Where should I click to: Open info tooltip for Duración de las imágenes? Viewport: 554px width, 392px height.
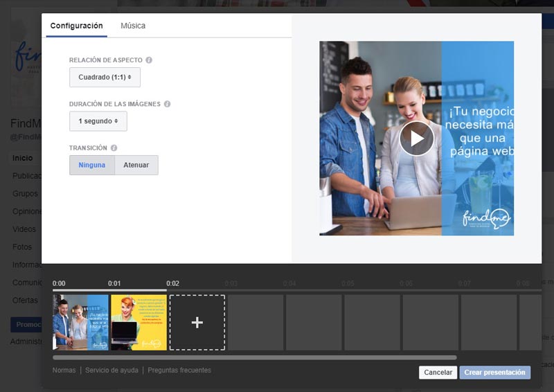click(167, 104)
